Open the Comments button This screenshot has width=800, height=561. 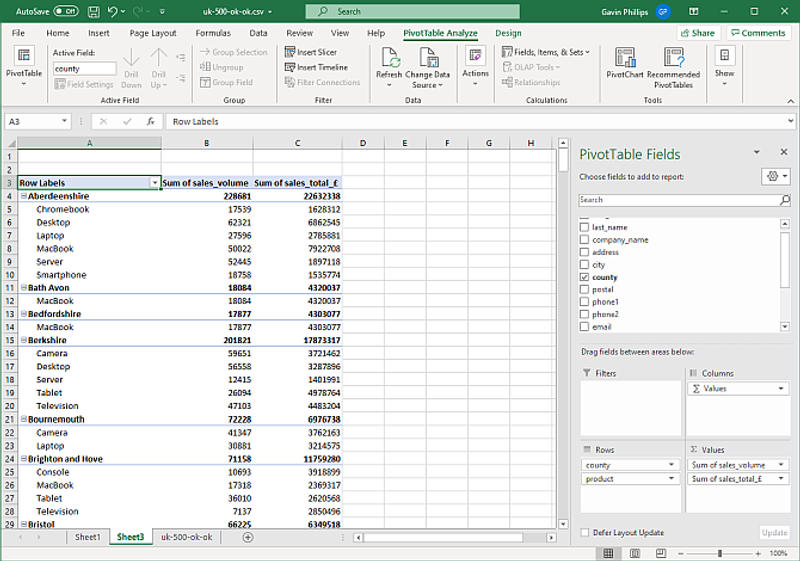click(757, 33)
